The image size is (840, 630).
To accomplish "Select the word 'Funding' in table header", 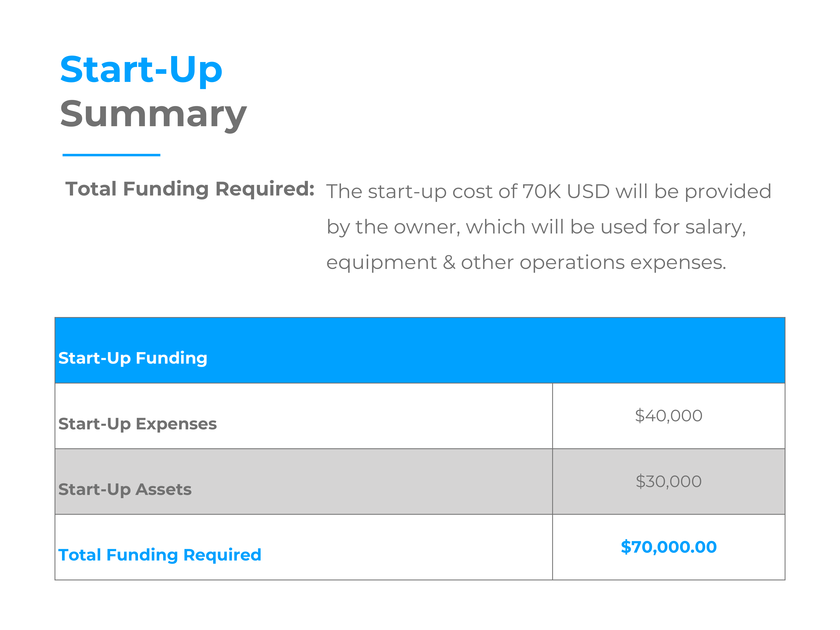I will point(172,358).
